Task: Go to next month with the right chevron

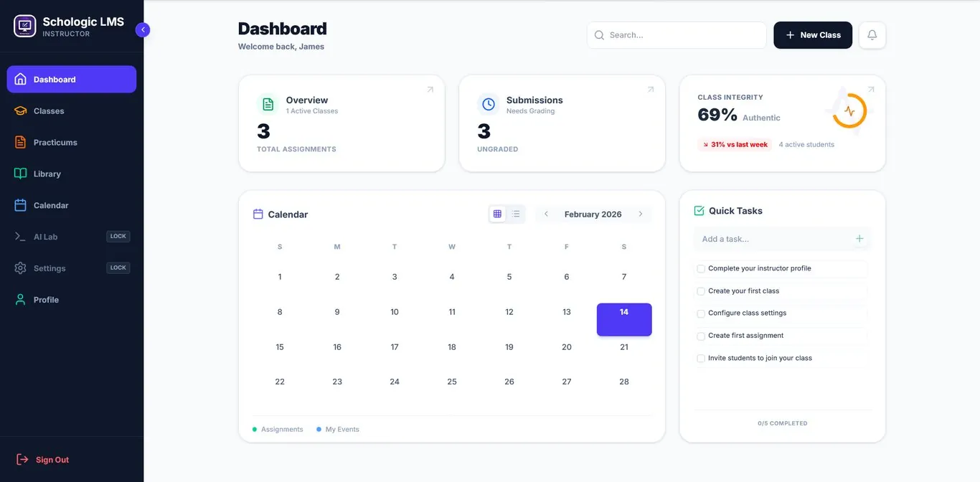Action: pos(640,213)
